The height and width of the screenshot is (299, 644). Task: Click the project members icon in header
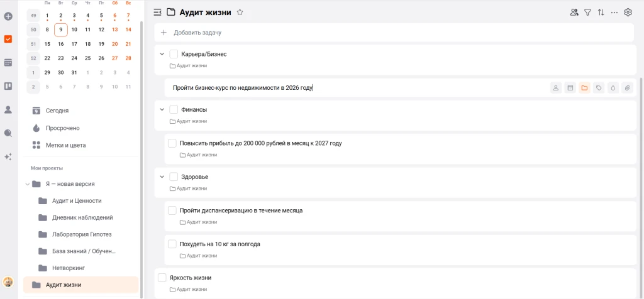[x=574, y=12]
